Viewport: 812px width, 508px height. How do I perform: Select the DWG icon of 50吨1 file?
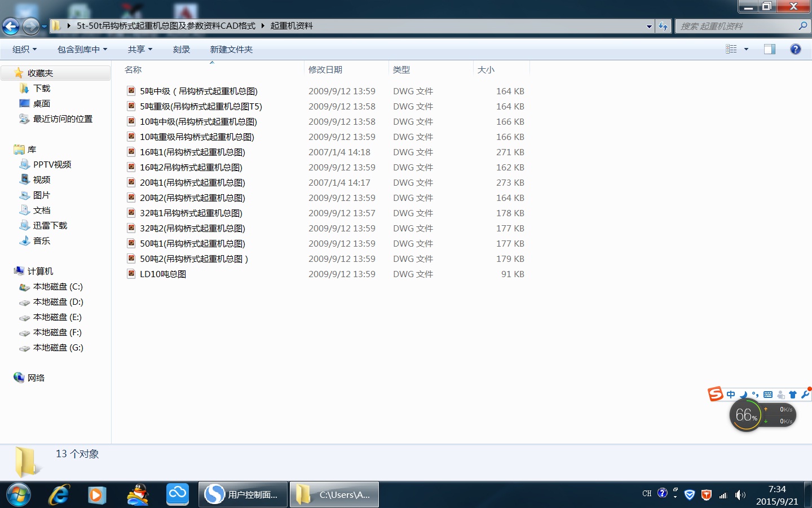click(131, 243)
